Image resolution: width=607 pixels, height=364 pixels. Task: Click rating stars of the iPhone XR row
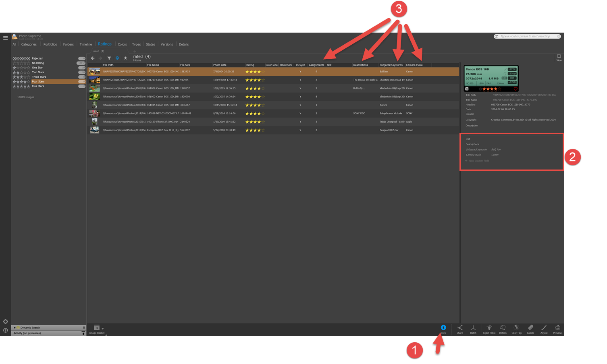pyautogui.click(x=255, y=122)
